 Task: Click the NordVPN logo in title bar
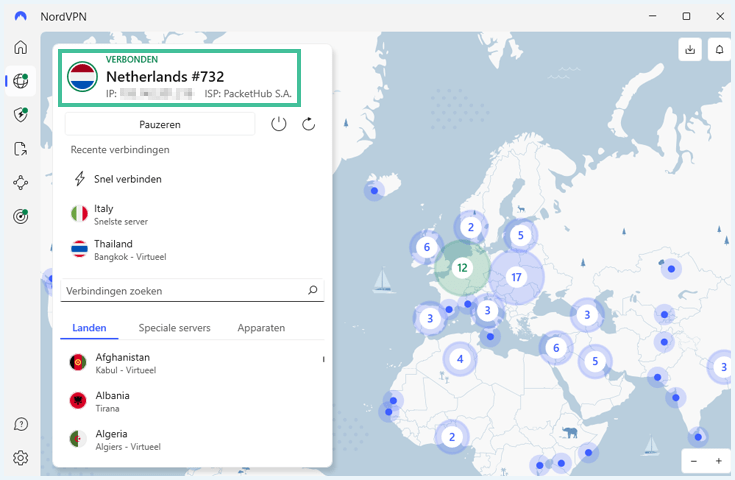pos(21,16)
